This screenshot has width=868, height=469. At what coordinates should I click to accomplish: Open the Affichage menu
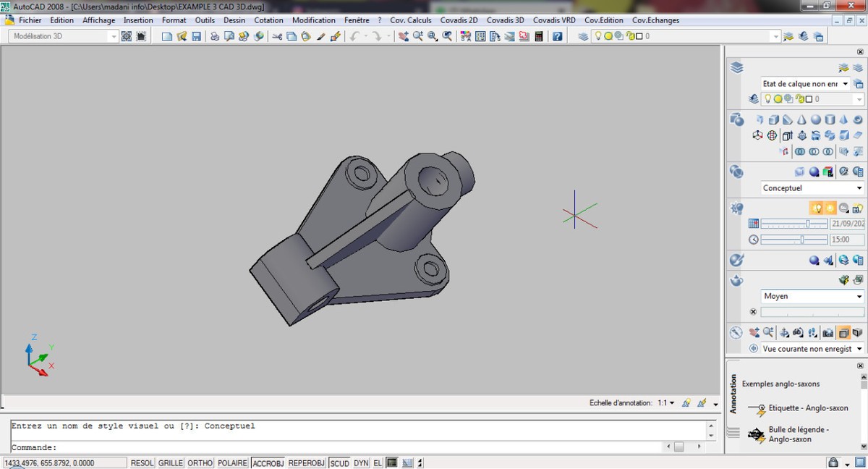[98, 20]
